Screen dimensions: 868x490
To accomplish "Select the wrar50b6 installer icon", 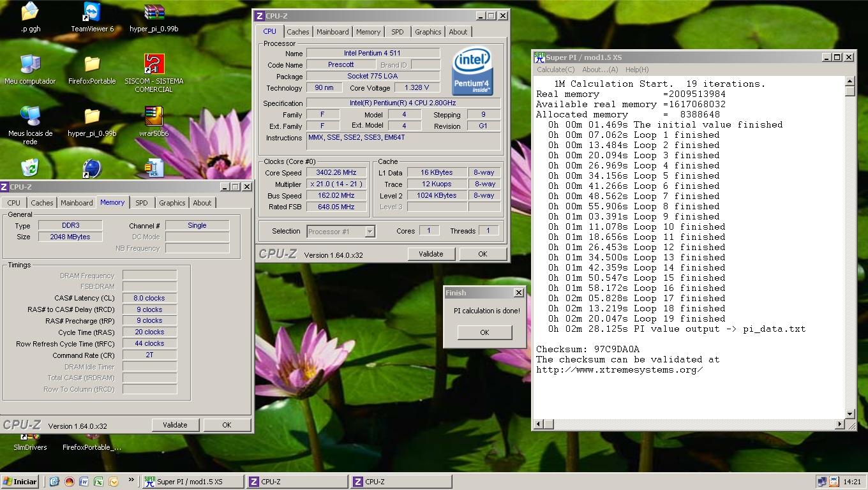I will 154,116.
